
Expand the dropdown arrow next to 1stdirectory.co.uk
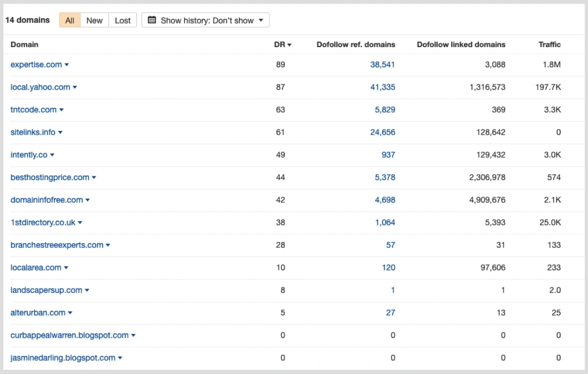click(80, 222)
